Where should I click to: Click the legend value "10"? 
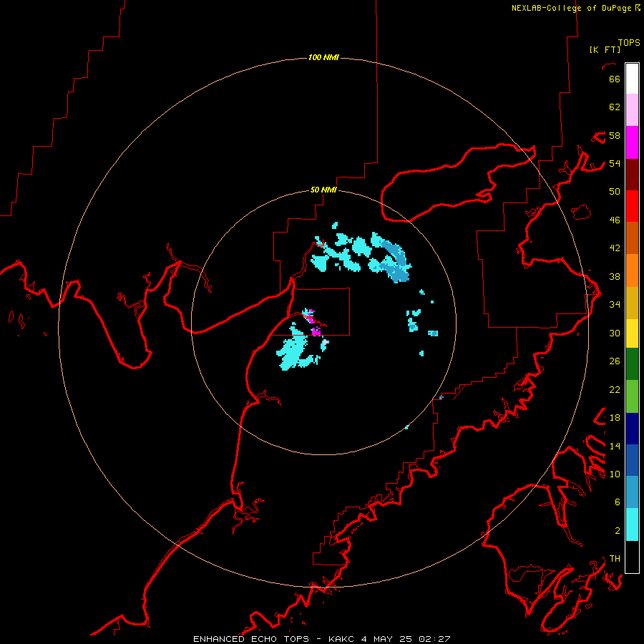coord(615,474)
